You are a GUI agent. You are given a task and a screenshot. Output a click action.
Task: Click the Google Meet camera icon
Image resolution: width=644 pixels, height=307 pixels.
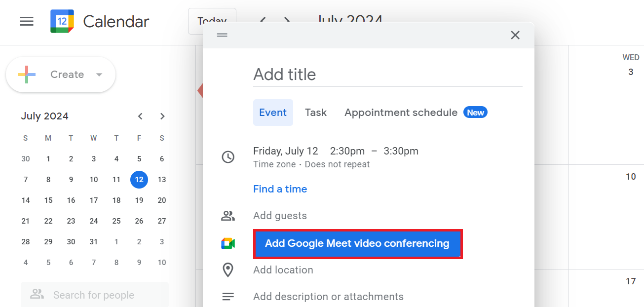[x=228, y=243]
